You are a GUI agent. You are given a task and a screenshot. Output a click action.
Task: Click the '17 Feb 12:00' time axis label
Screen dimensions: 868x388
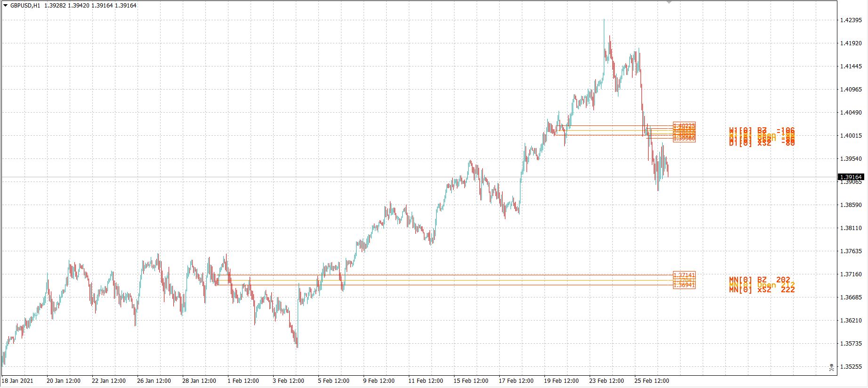pos(516,381)
